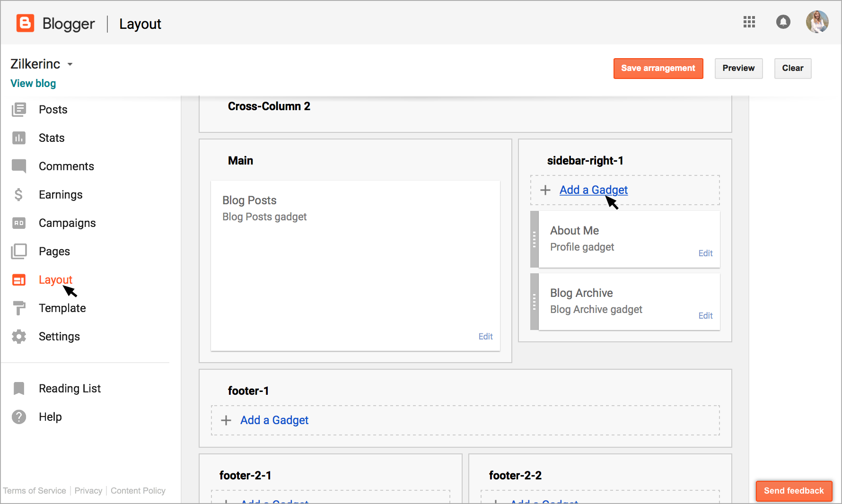Image resolution: width=842 pixels, height=504 pixels.
Task: Open the Posts menu item
Action: (x=53, y=110)
